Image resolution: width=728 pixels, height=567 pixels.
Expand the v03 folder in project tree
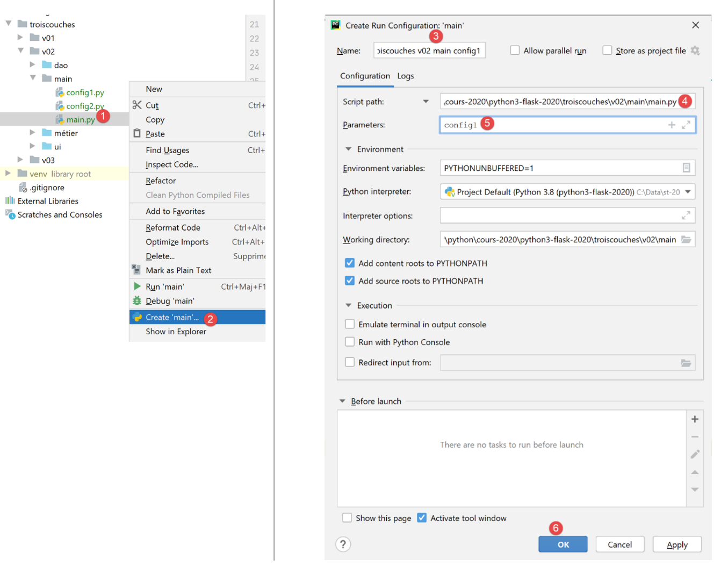click(x=20, y=160)
